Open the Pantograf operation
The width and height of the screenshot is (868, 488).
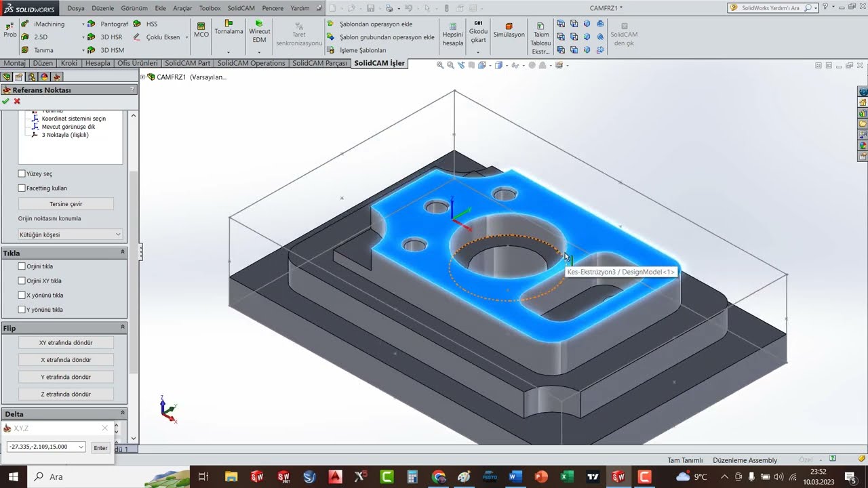108,24
